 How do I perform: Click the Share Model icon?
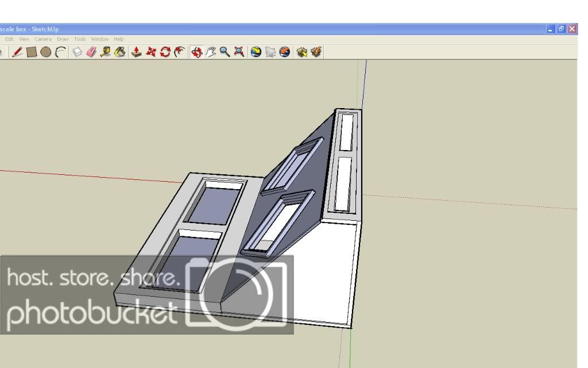point(316,52)
